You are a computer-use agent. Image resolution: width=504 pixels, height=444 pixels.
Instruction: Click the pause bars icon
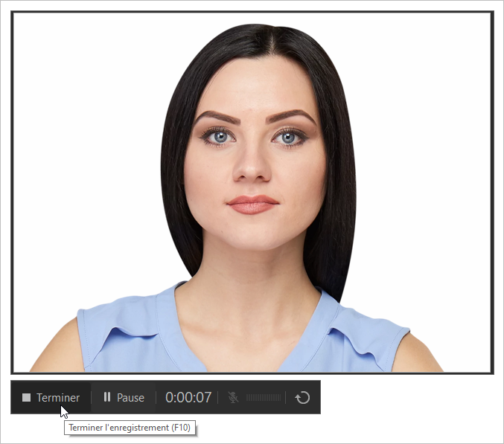(107, 398)
